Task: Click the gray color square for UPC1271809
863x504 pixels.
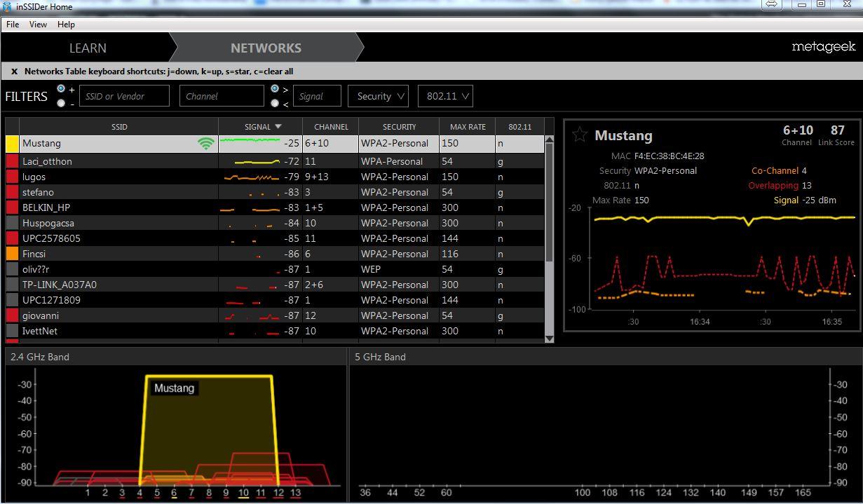Action: pos(12,300)
